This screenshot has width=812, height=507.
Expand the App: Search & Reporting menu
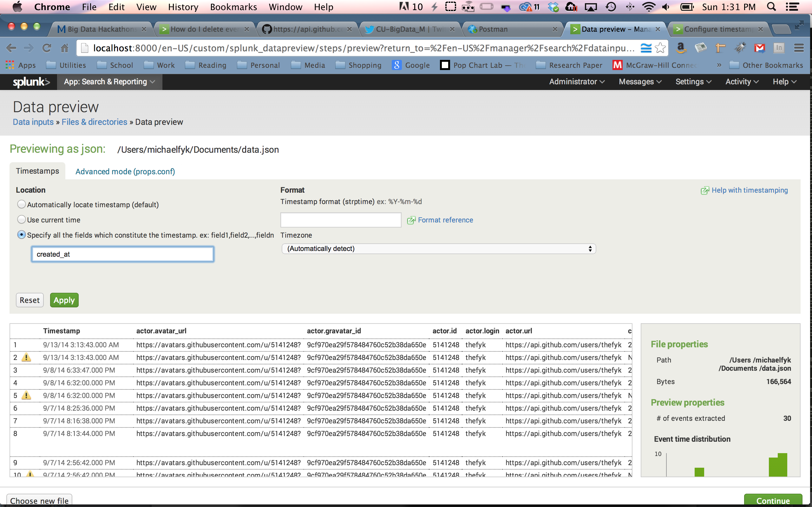109,82
